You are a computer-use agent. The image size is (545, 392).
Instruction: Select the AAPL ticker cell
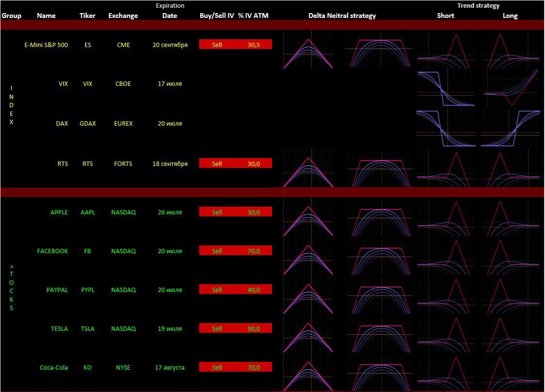tap(87, 212)
